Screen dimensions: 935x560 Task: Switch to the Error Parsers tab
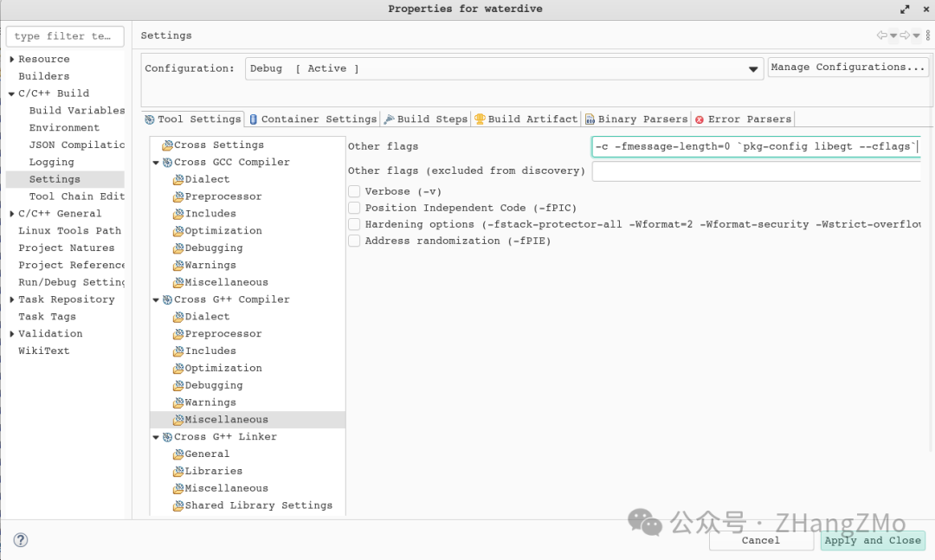coord(743,119)
